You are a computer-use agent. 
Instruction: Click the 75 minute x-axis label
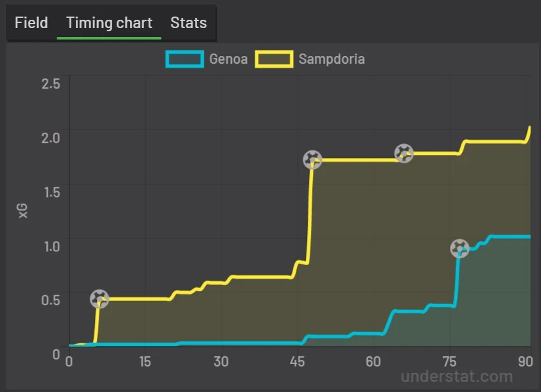(x=450, y=361)
